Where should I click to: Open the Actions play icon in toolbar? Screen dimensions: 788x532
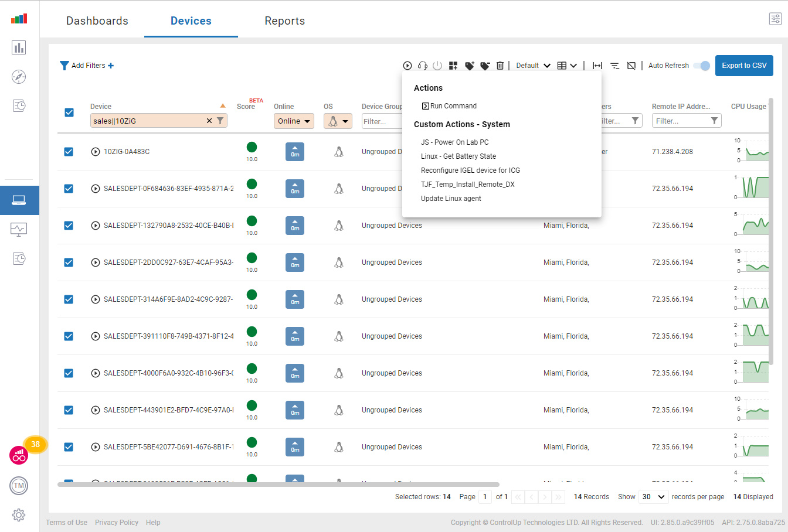407,66
